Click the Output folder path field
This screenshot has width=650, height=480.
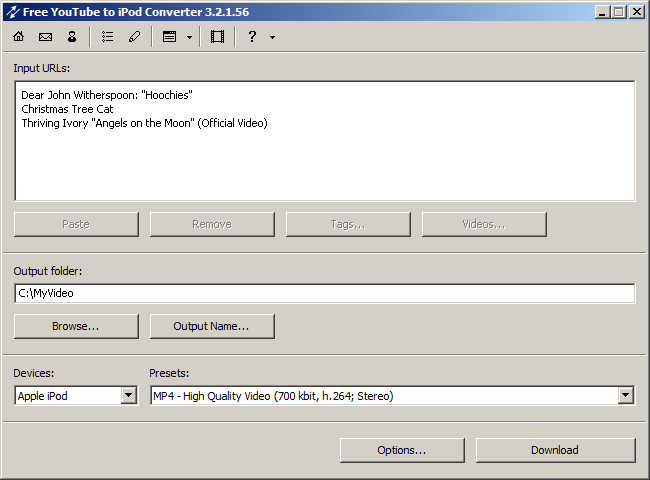pyautogui.click(x=324, y=293)
